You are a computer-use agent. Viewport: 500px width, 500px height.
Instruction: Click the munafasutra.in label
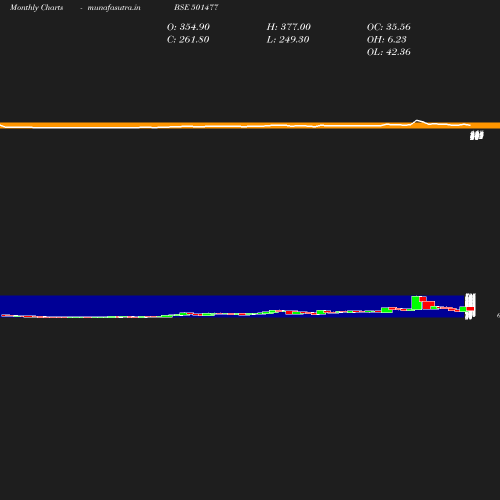coord(114,7)
